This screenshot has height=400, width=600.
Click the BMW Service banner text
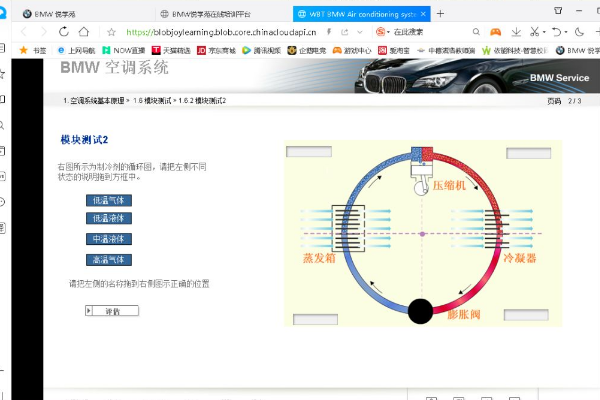pyautogui.click(x=559, y=78)
